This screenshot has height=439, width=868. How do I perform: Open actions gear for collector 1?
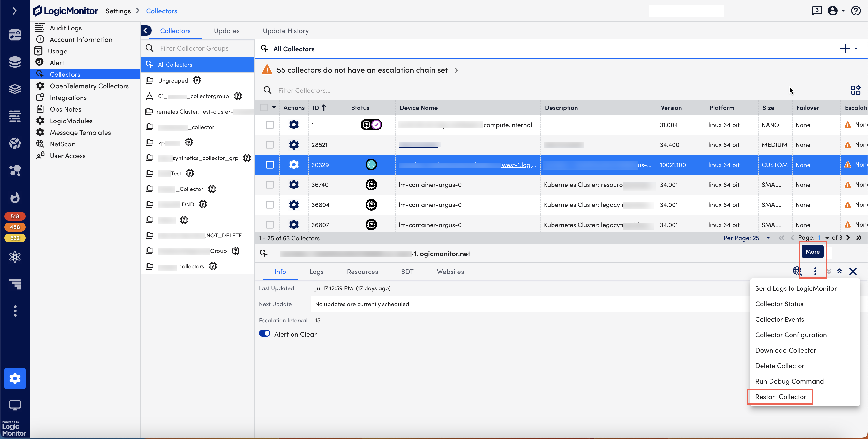pos(294,125)
